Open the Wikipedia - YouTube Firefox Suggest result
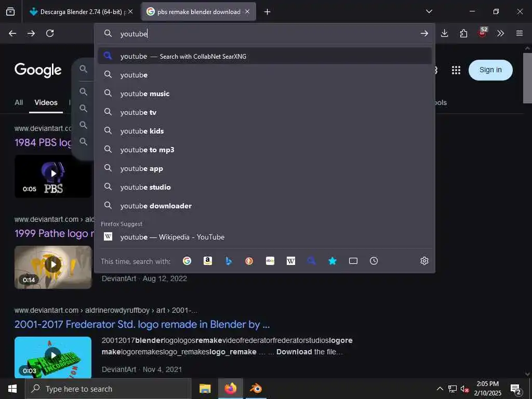This screenshot has height=399, width=532. pos(264,237)
